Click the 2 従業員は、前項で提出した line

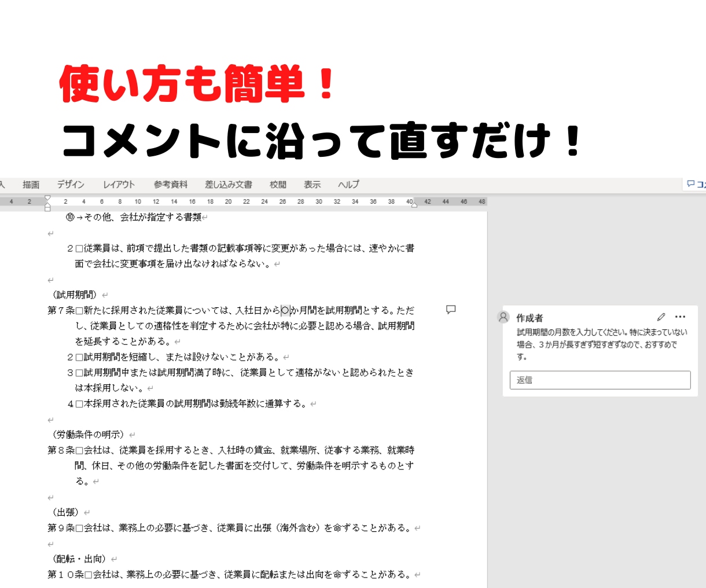point(240,248)
